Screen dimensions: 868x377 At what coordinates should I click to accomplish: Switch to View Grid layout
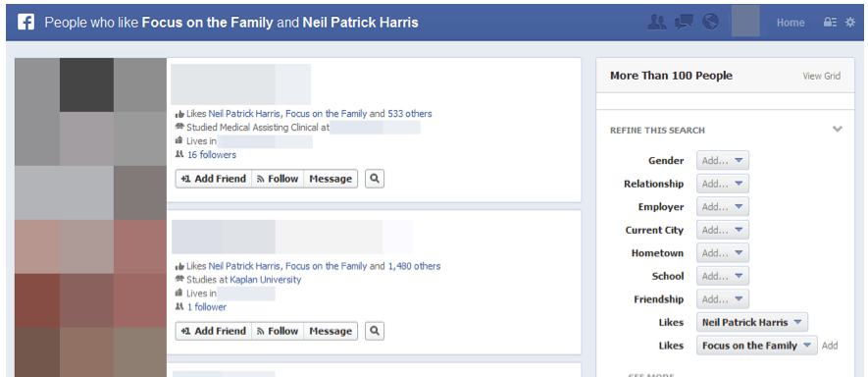click(x=822, y=76)
